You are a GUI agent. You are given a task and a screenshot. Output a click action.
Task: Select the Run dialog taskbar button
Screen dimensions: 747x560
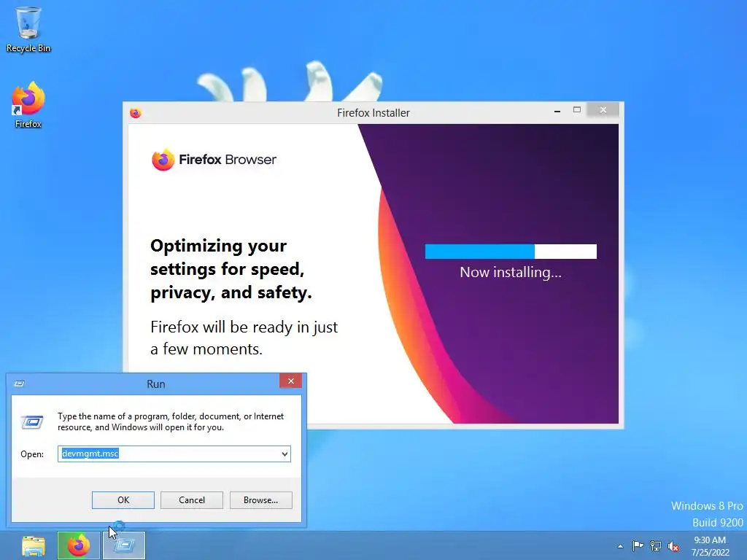pyautogui.click(x=124, y=545)
